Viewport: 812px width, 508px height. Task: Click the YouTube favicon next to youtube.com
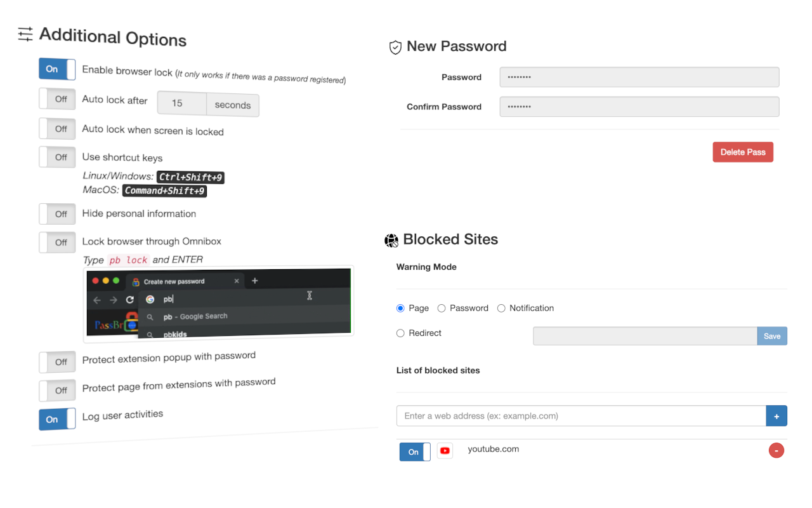pyautogui.click(x=445, y=451)
